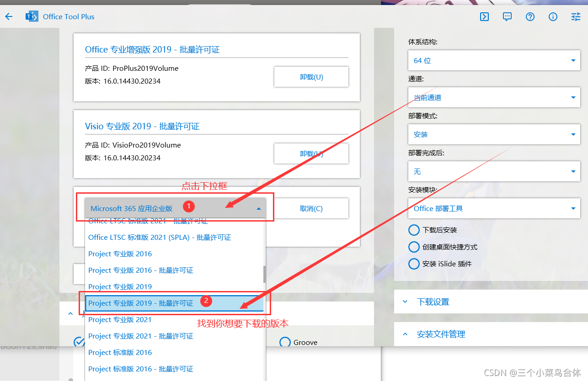Click the back arrow at top left

9,16
